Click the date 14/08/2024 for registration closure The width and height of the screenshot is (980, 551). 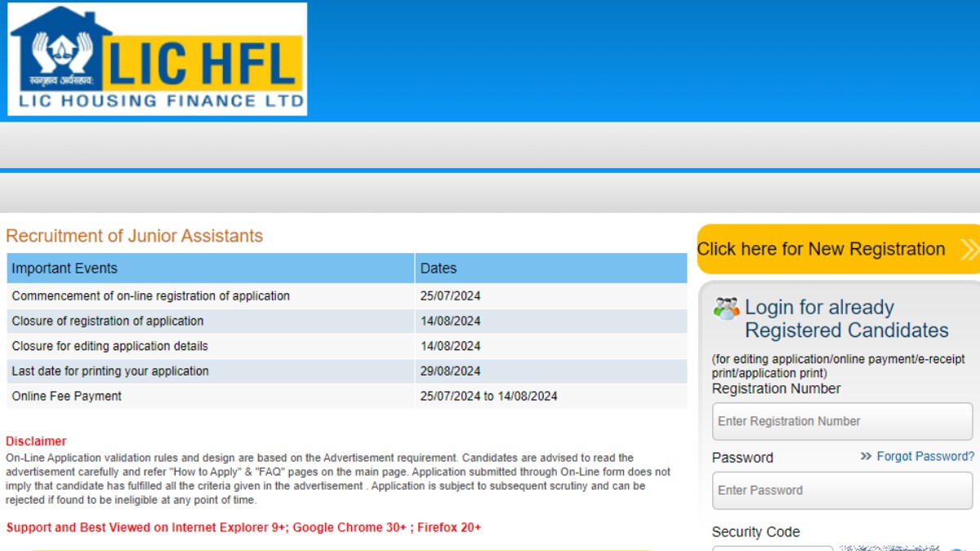(450, 321)
